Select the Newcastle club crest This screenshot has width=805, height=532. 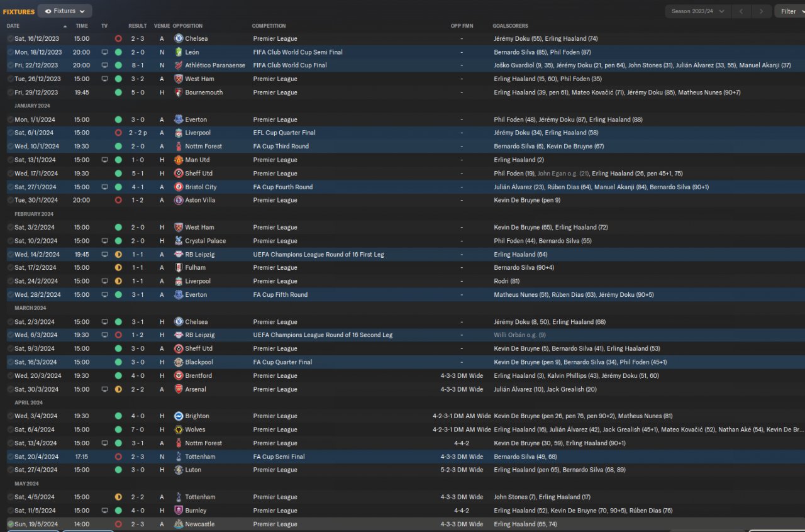click(x=179, y=524)
